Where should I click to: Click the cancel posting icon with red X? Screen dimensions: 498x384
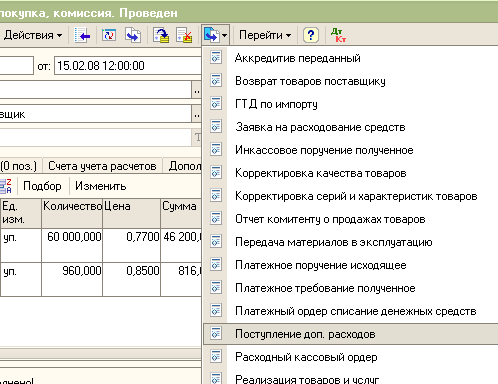click(184, 35)
